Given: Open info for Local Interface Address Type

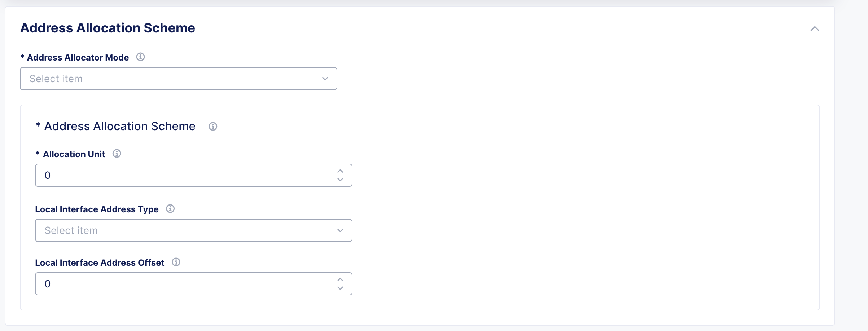Looking at the screenshot, I should (170, 209).
